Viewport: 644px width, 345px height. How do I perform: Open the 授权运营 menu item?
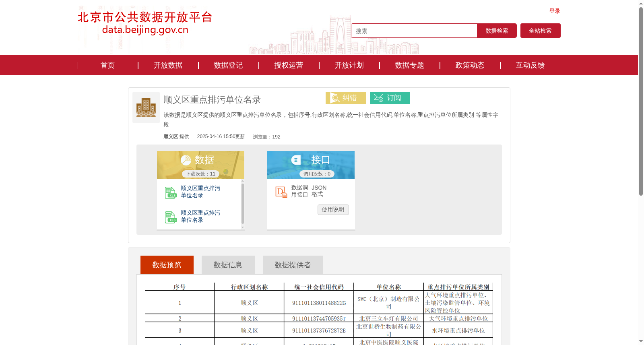289,65
